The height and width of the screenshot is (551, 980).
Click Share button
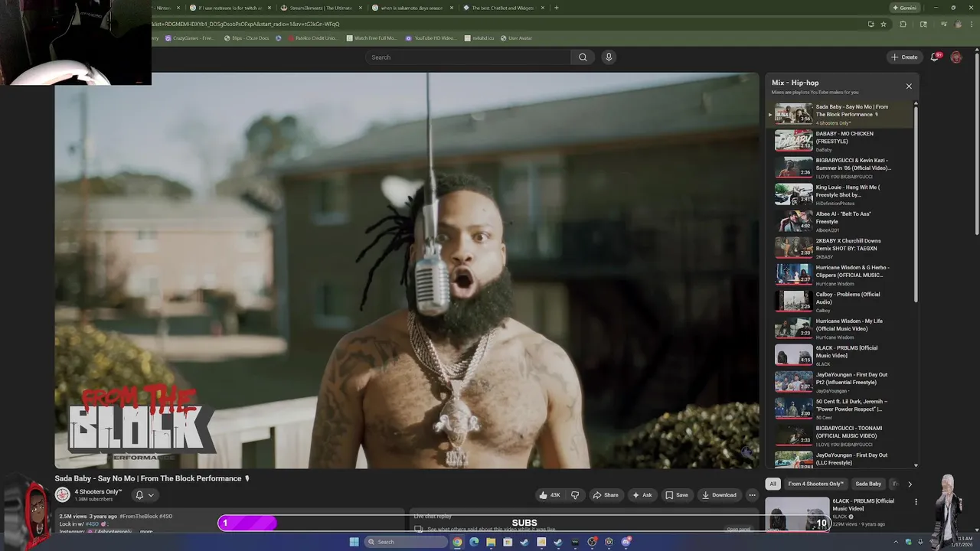click(x=606, y=495)
